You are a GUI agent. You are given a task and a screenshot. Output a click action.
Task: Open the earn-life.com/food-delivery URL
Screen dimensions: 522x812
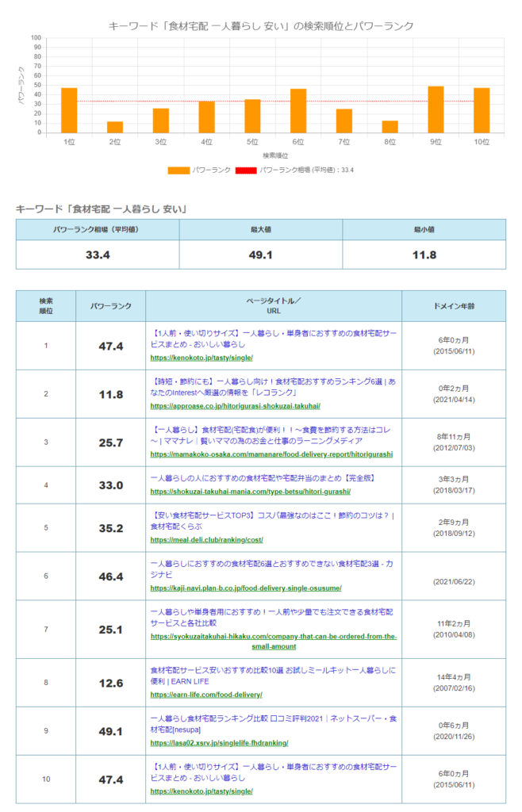[206, 695]
